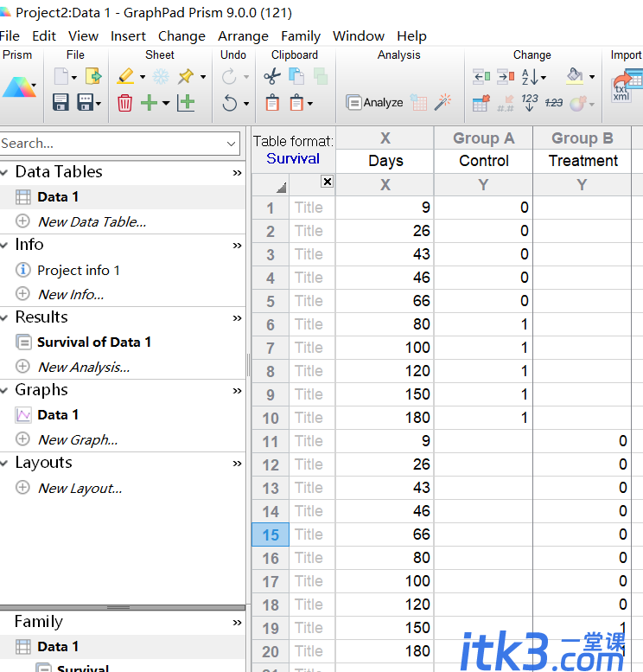
Task: Click New Graph link
Action: click(x=78, y=439)
